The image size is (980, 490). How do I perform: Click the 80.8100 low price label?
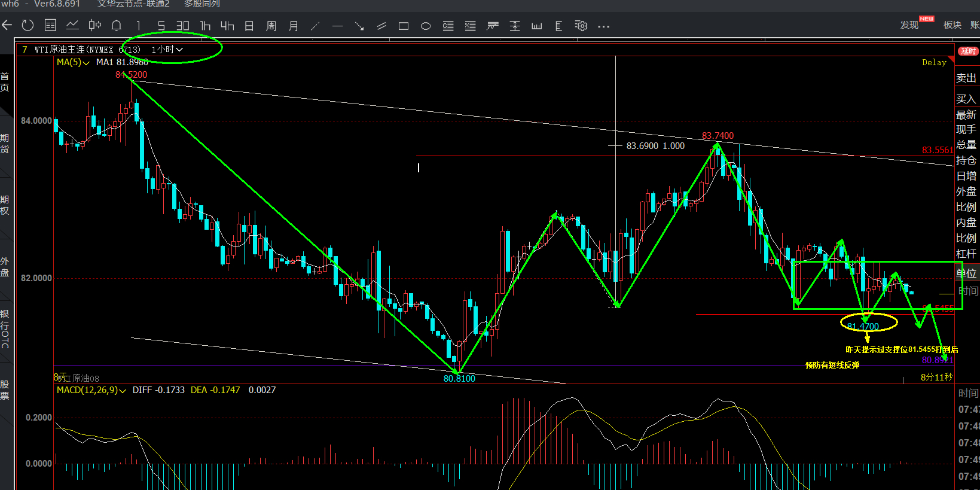pyautogui.click(x=459, y=379)
